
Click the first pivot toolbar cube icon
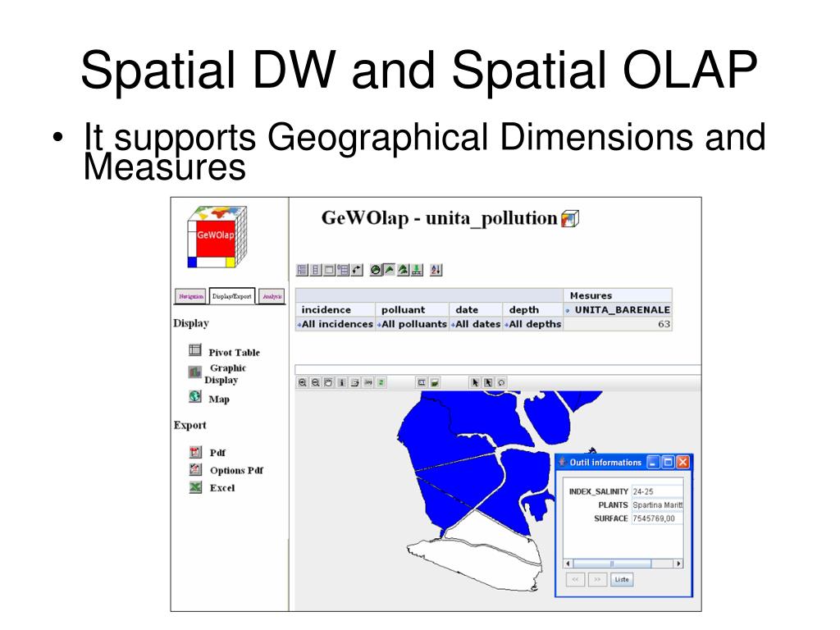tap(302, 270)
